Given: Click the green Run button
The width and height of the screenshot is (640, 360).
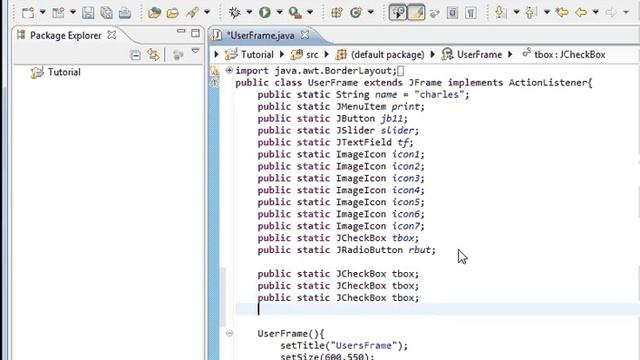Looking at the screenshot, I should point(265,13).
